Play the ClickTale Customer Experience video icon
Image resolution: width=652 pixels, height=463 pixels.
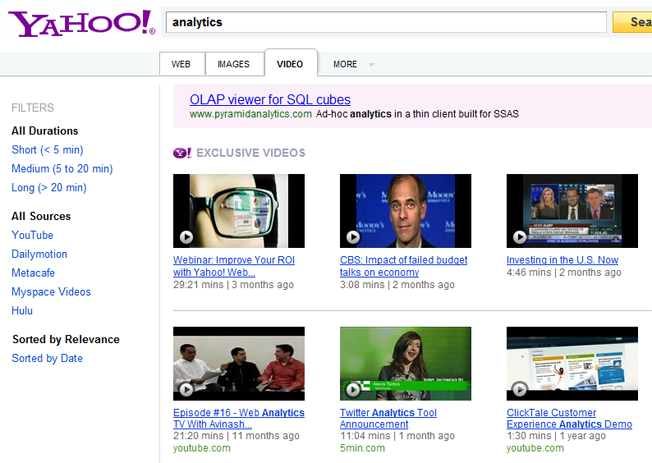pyautogui.click(x=519, y=390)
